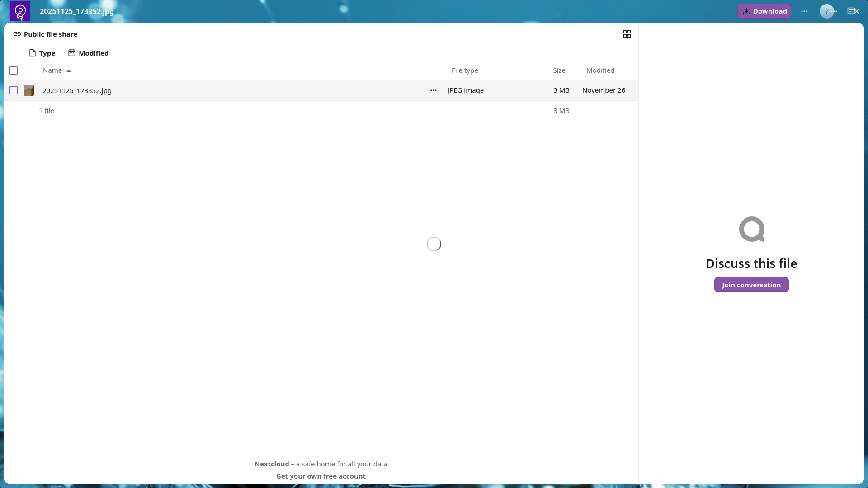Click the Talk bubble icon above Discuss this file

tap(751, 229)
